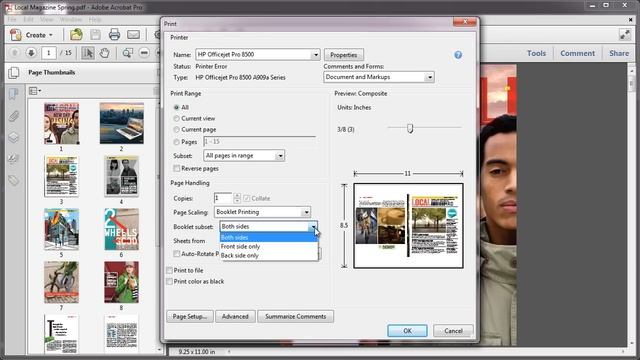Click the blue Help icon in Print dialog

[458, 55]
